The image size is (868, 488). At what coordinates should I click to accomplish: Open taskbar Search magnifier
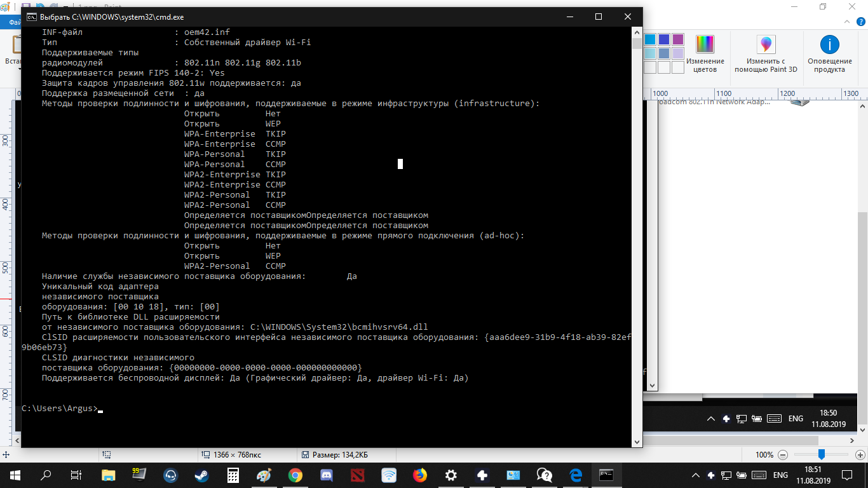[x=46, y=475]
